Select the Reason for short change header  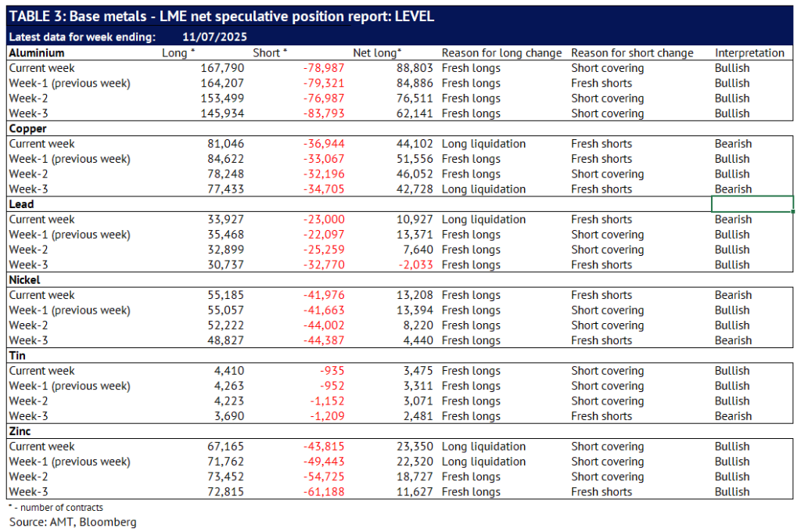coord(632,52)
